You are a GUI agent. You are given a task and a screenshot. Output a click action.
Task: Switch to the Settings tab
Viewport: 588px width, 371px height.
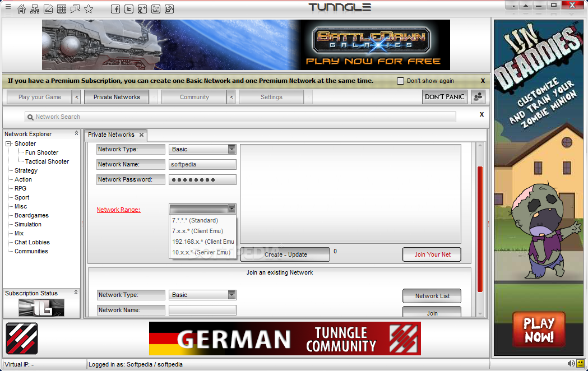(271, 97)
